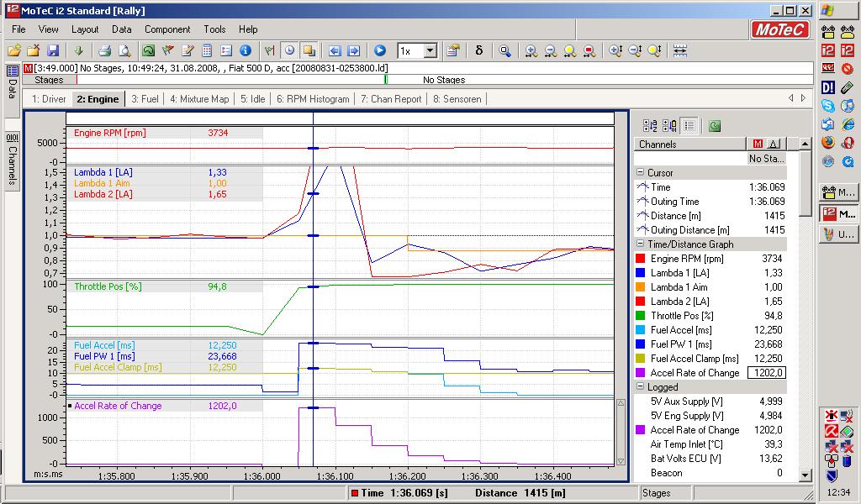Click the flag marker icon before clock
Screen dimensions: 861x504
click(x=269, y=51)
